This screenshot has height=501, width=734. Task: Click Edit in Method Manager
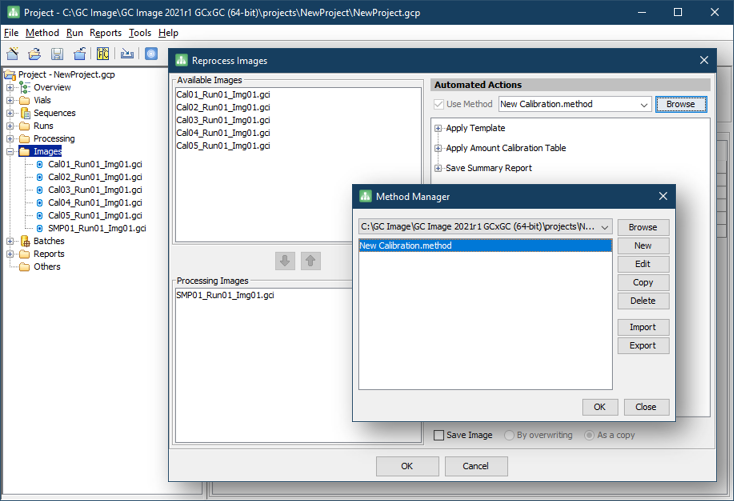tap(642, 264)
